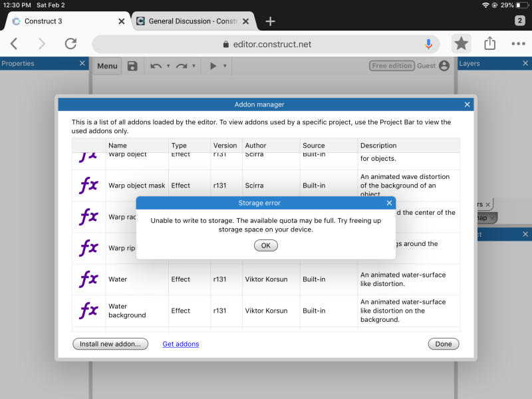Close the Addon manager window

pos(467,104)
